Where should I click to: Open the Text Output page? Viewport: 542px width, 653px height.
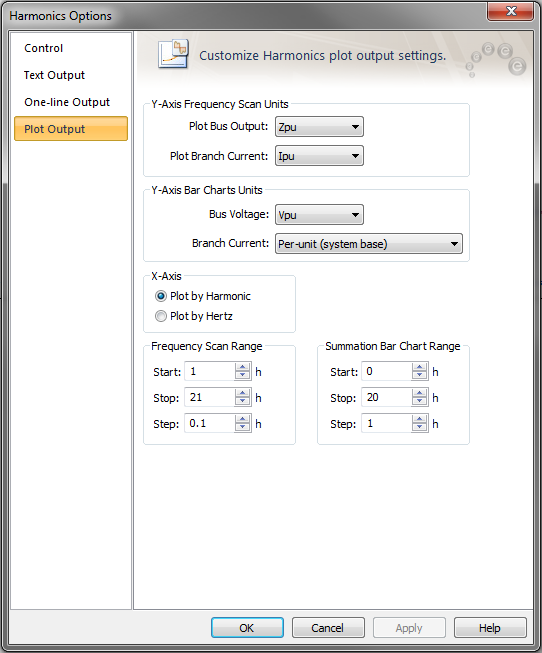[x=54, y=75]
